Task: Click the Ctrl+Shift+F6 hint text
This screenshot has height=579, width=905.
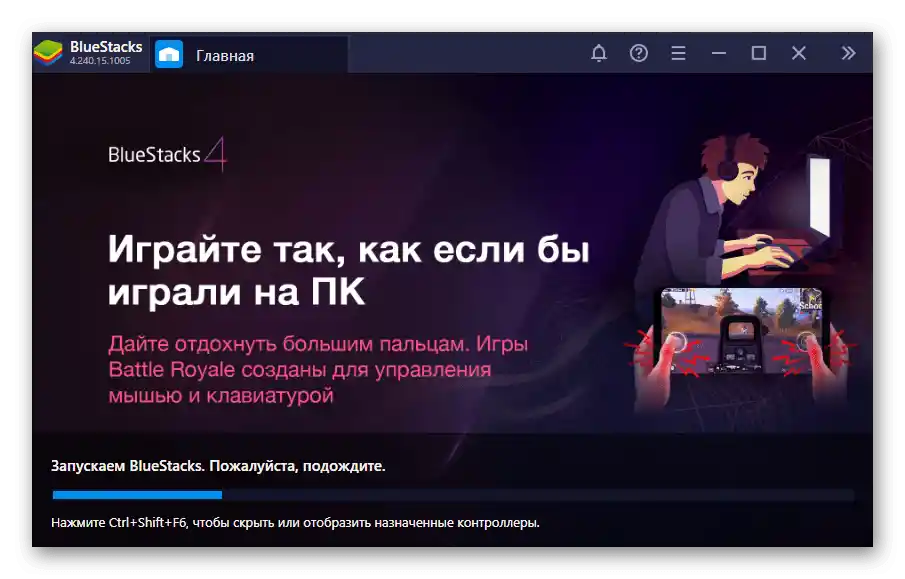Action: coord(296,522)
